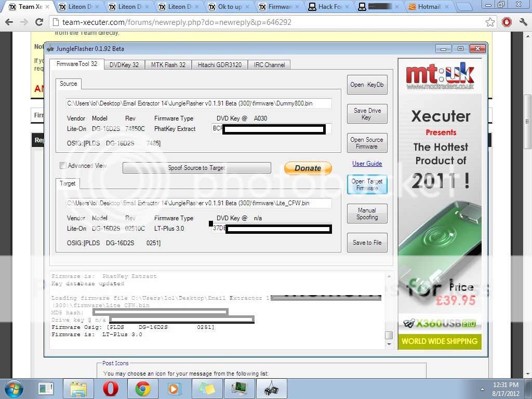Open the User Guide link
Screen dimensions: 532x399
367,164
